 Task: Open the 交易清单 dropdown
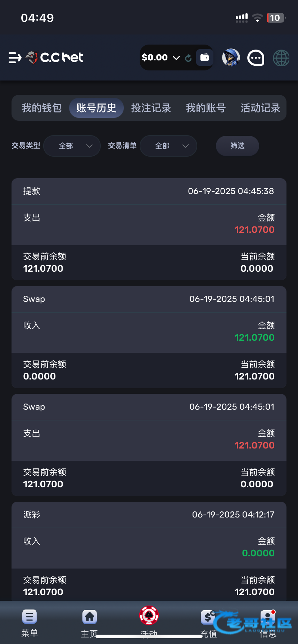tap(168, 146)
